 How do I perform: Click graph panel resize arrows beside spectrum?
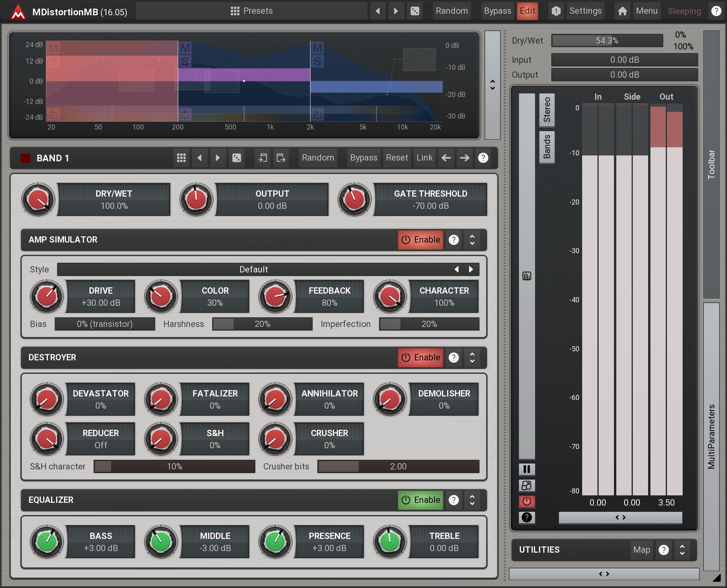tap(493, 85)
